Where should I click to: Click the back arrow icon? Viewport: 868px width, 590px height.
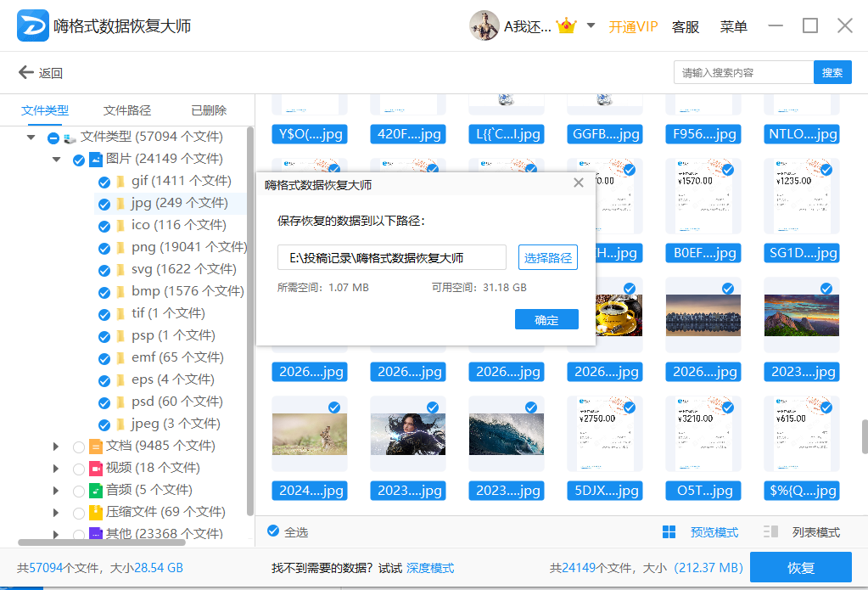tap(26, 73)
